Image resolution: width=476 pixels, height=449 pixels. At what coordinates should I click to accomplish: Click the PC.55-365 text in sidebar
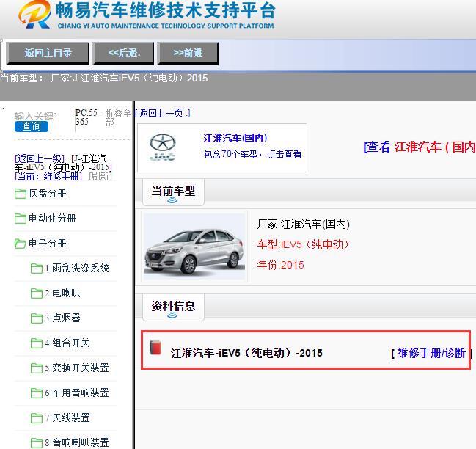click(88, 117)
